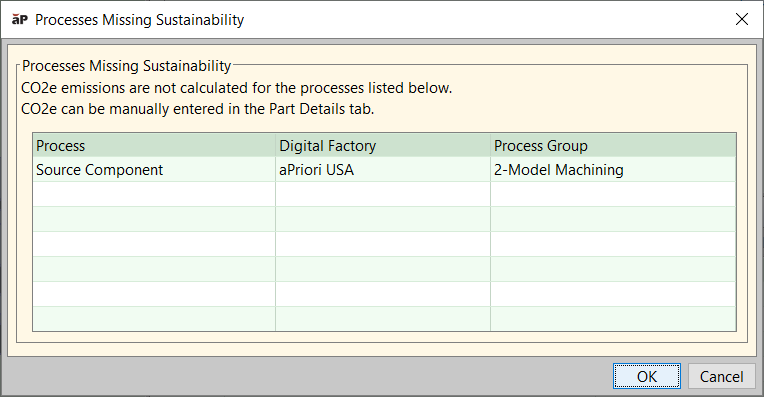Click the Cancel button
This screenshot has height=397, width=764.
(x=721, y=376)
